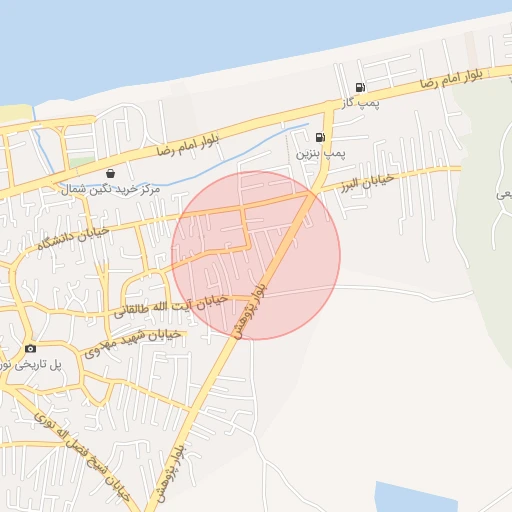Click the center of the pink radius circle
The image size is (512, 512).
(256, 255)
